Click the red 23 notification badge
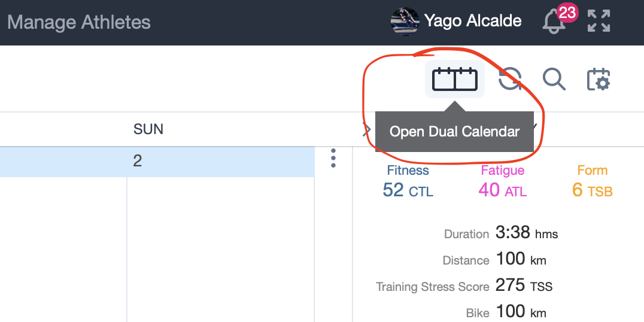The image size is (644, 322). coord(567,13)
